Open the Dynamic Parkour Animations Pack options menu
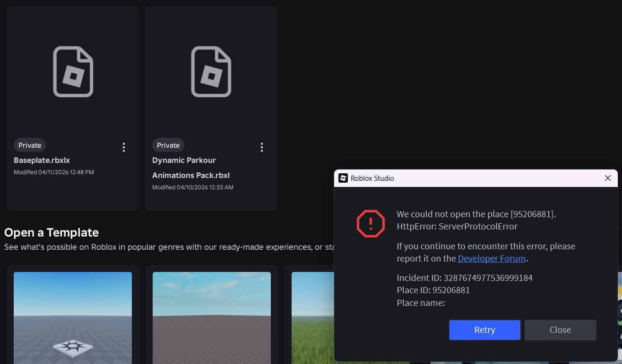 tap(262, 147)
